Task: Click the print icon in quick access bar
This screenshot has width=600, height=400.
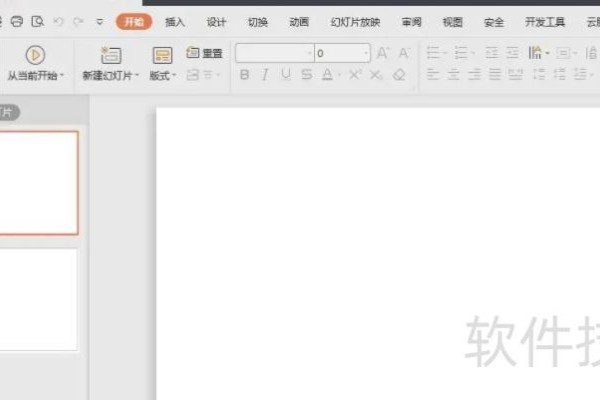Action: 16,21
